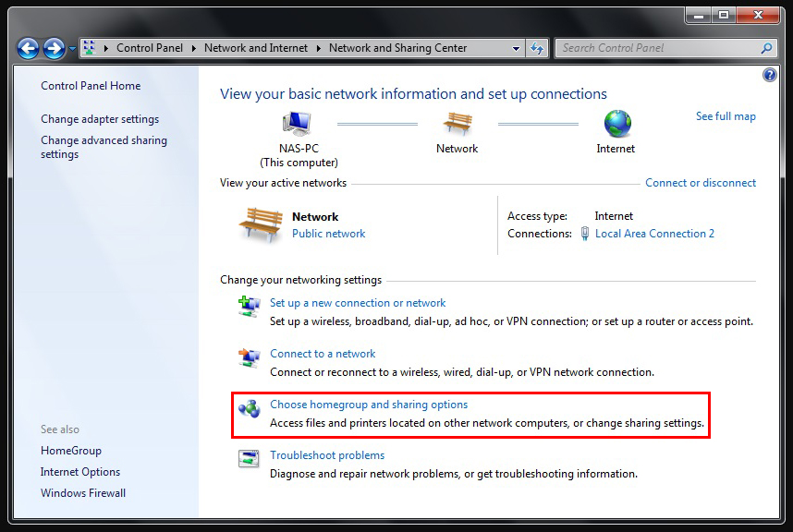This screenshot has width=793, height=532.
Task: Click the homegroup spheres icon
Action: click(249, 408)
